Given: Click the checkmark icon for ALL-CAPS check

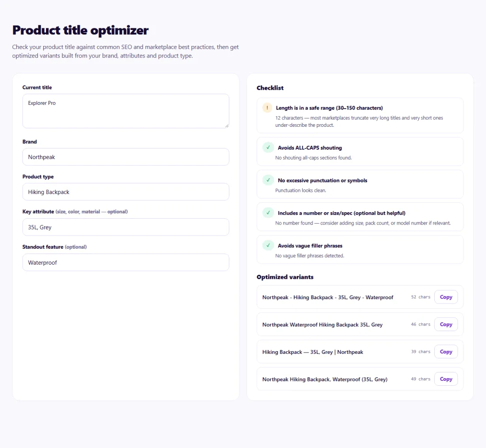Looking at the screenshot, I should pos(268,148).
